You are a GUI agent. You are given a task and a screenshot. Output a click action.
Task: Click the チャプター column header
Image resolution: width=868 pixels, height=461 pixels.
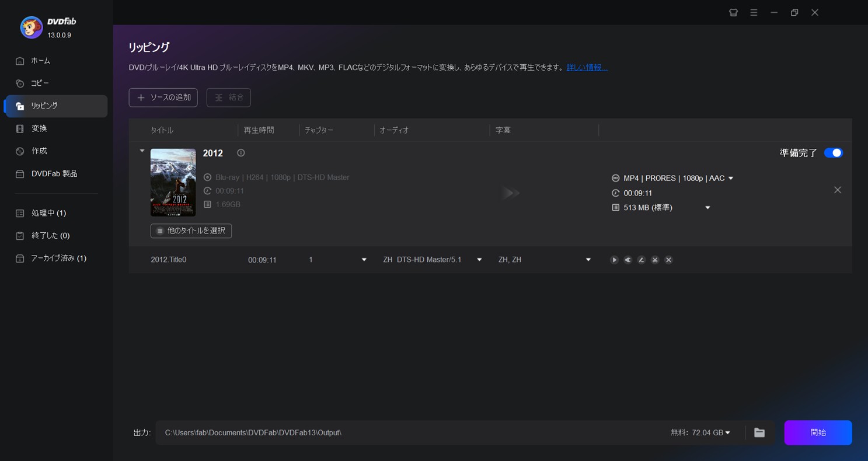[319, 130]
